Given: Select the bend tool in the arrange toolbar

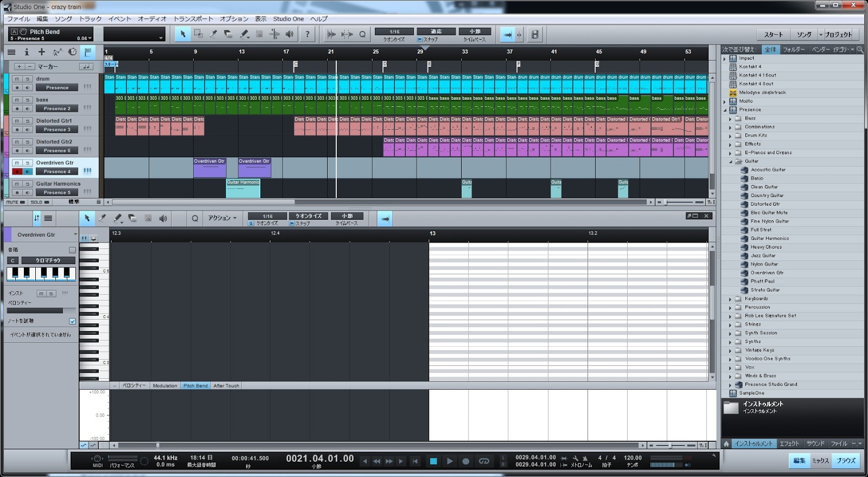Looking at the screenshot, I should [275, 34].
